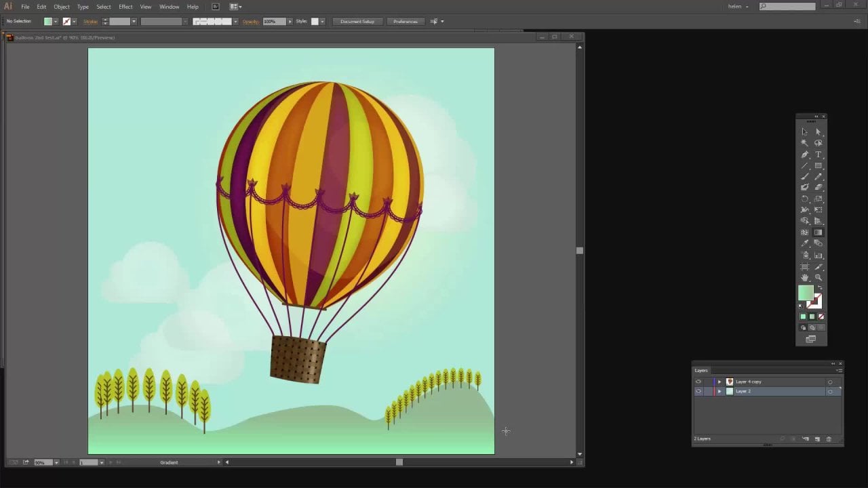868x488 pixels.
Task: Open the Object menu
Action: (x=62, y=7)
